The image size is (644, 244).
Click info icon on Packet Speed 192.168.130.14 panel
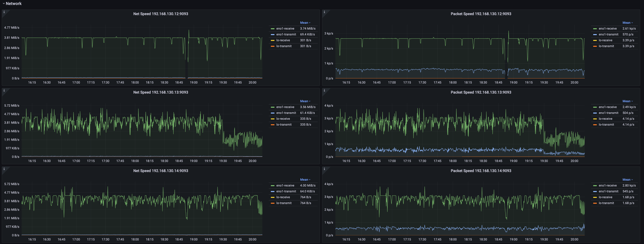324,169
